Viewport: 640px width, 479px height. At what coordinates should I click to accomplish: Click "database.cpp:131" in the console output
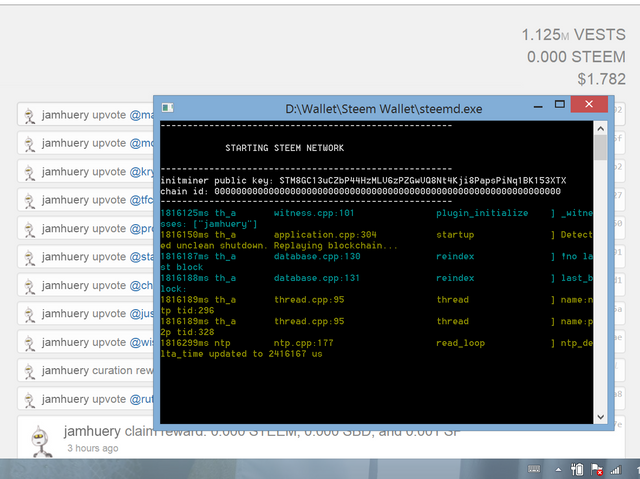316,278
